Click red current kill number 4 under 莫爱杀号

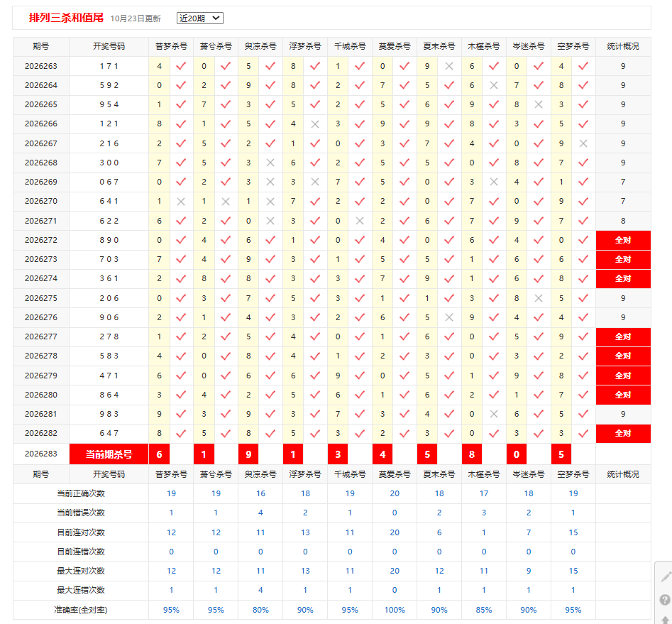(382, 454)
